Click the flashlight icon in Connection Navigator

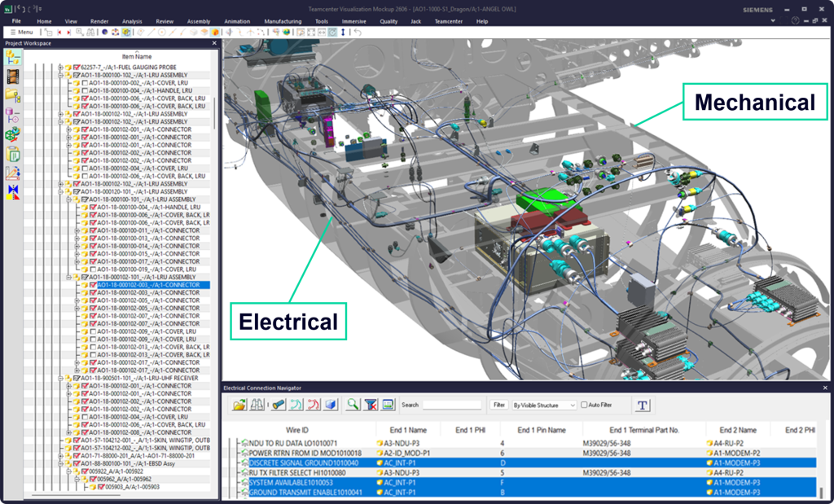click(279, 405)
